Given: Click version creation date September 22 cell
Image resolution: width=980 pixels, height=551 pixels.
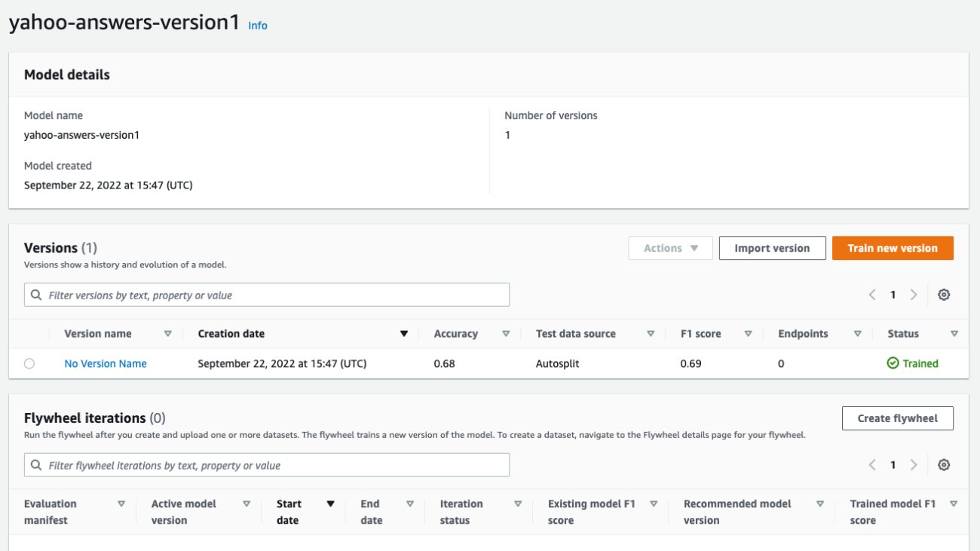Looking at the screenshot, I should click(x=282, y=363).
